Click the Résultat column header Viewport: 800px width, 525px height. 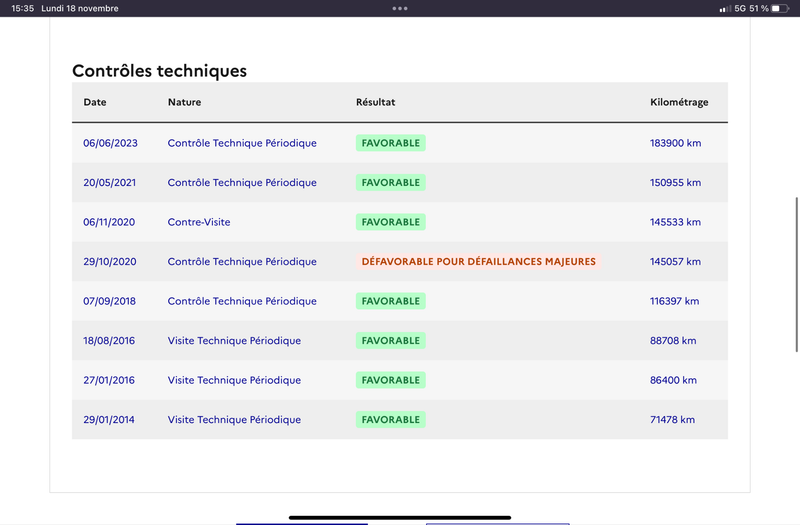pos(376,102)
